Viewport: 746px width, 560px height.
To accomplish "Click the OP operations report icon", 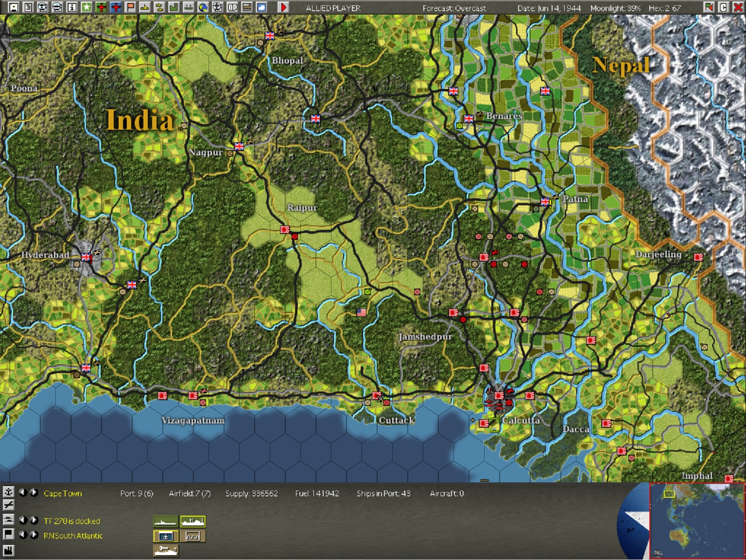I will (232, 7).
